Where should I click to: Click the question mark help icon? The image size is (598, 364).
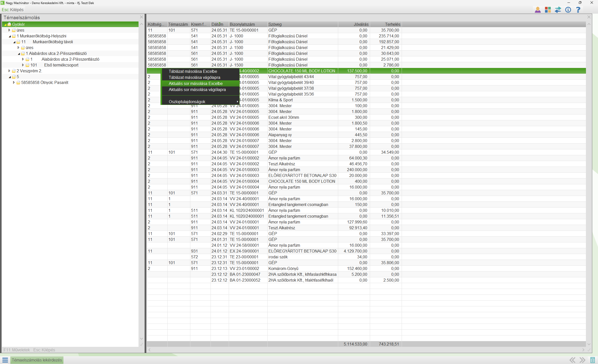[x=578, y=10]
